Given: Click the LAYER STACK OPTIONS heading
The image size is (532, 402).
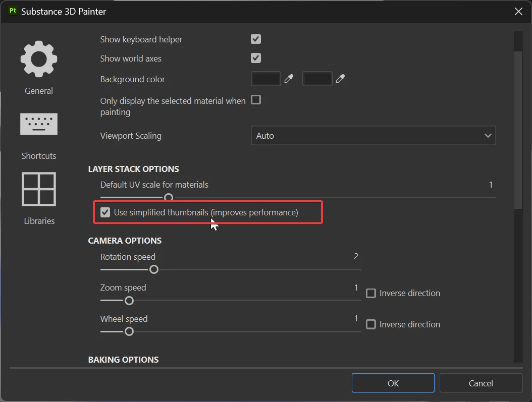Looking at the screenshot, I should (x=133, y=169).
